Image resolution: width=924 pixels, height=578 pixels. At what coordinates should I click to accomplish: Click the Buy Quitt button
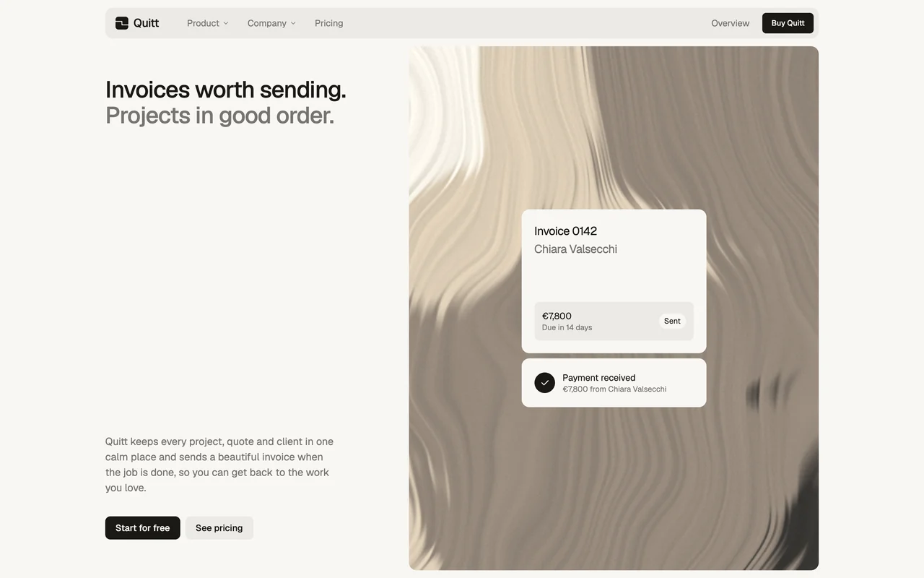coord(788,23)
